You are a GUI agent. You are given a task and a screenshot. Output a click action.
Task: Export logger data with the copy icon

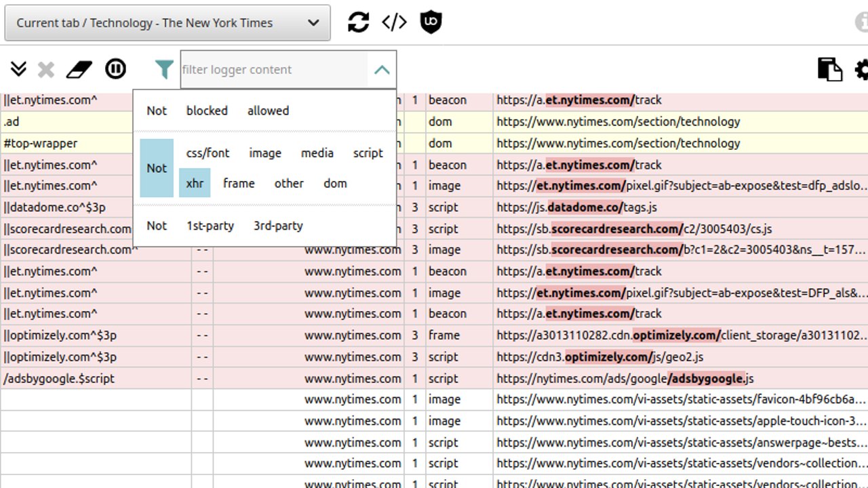point(829,69)
